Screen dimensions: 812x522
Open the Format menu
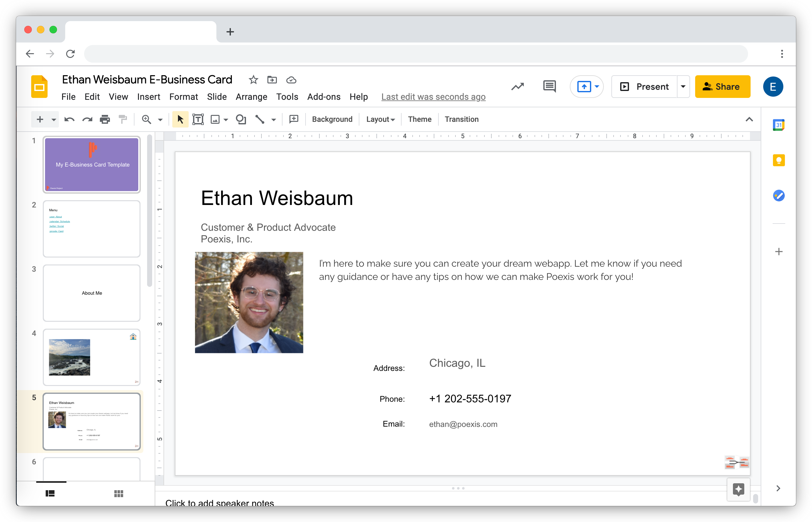tap(183, 97)
